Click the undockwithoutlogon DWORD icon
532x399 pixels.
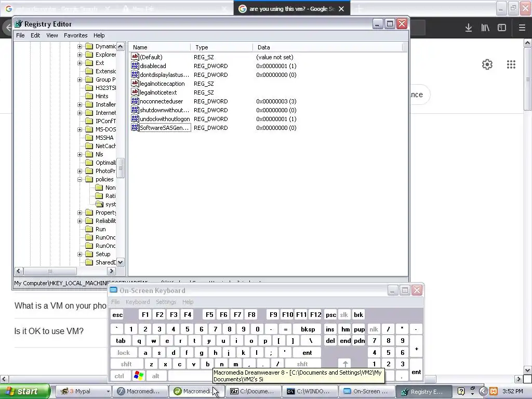click(x=135, y=119)
